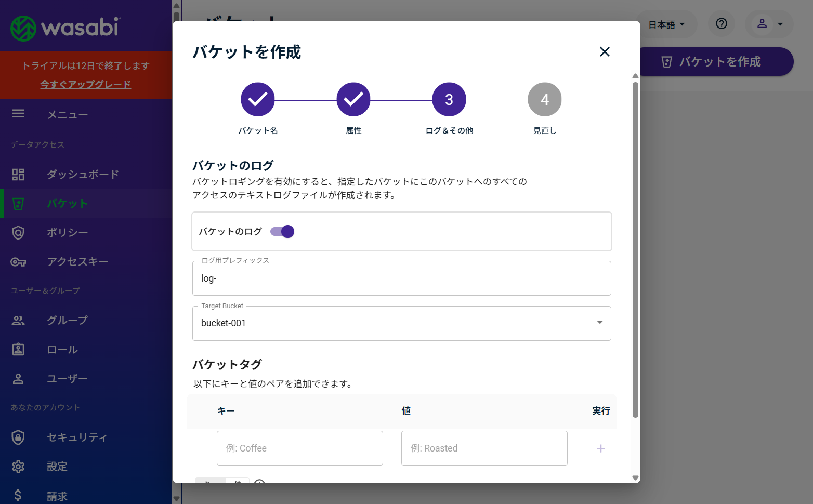The height and width of the screenshot is (504, 813).
Task: Open the ポリシー menu item
Action: point(86,233)
